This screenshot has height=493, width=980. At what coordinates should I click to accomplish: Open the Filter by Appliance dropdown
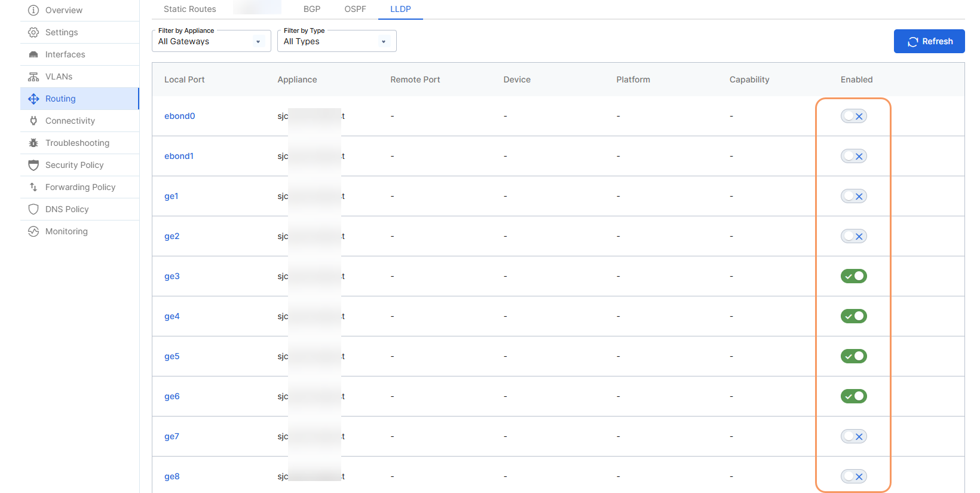coord(212,41)
